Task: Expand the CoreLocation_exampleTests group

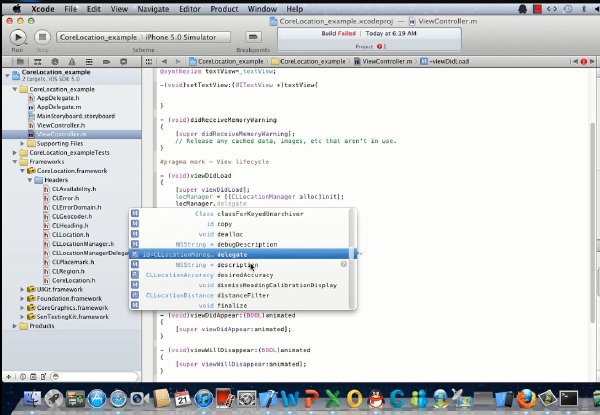Action: tap(15, 153)
